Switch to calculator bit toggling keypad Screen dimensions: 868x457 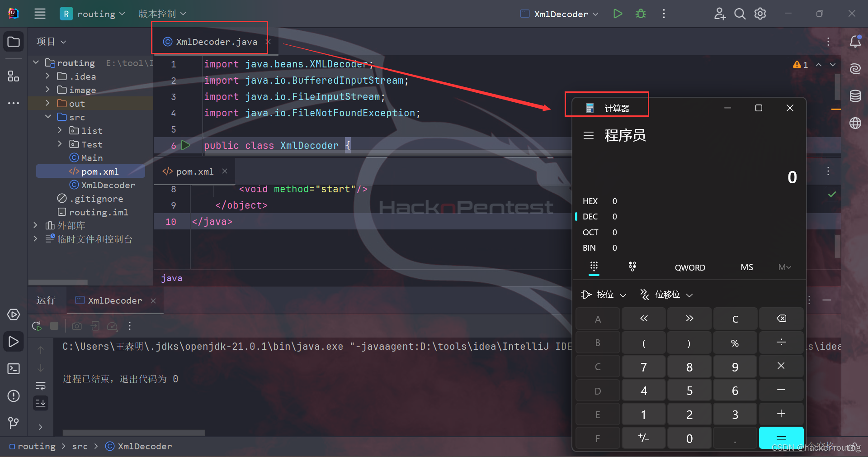[632, 267]
